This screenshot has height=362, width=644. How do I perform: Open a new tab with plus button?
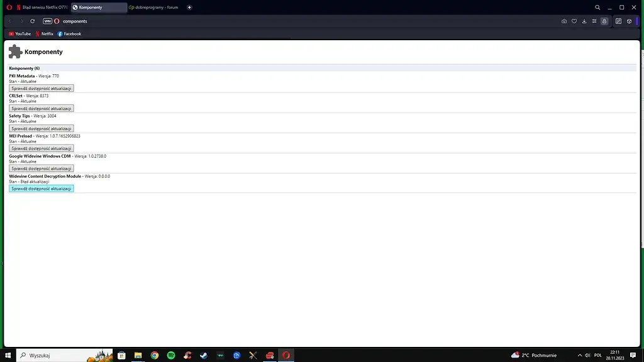click(189, 8)
